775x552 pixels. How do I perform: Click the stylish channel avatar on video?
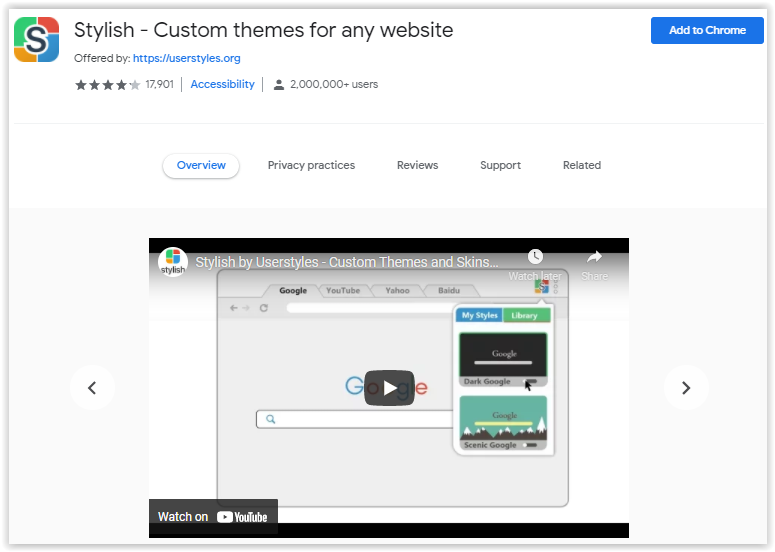(172, 262)
